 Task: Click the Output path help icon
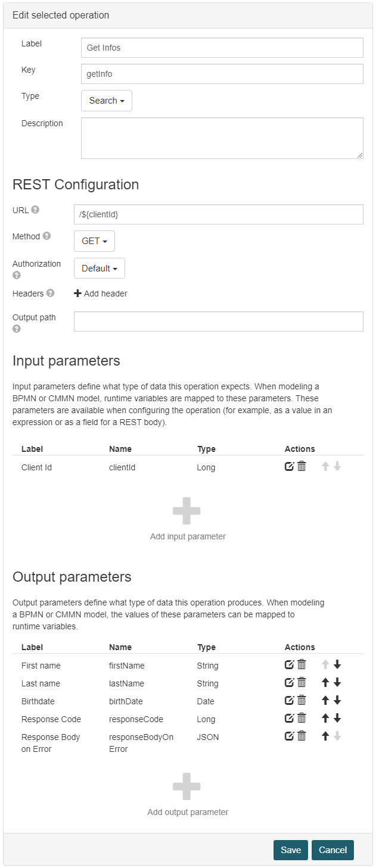[17, 329]
